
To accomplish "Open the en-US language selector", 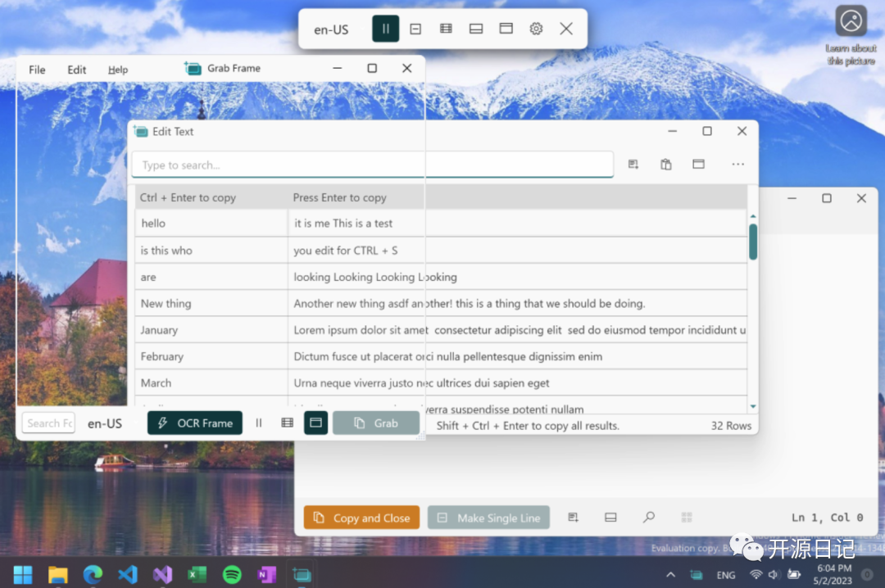I will pos(331,28).
